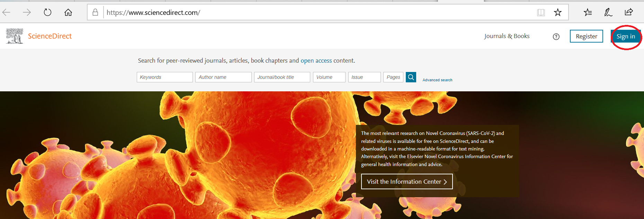Click the browser forward arrow

[x=27, y=12]
